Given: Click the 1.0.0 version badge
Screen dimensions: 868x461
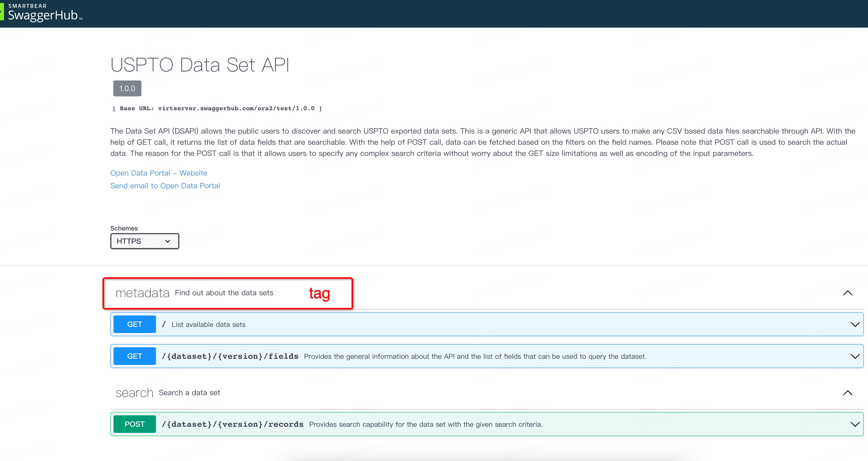Looking at the screenshot, I should [x=127, y=88].
